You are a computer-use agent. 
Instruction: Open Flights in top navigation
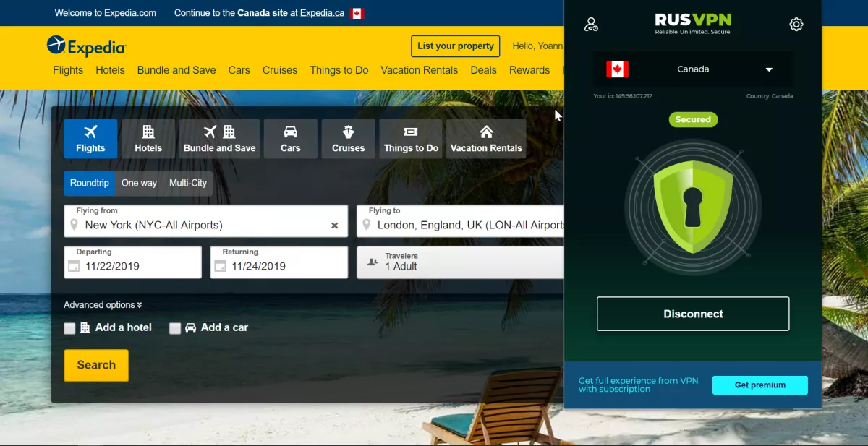[68, 70]
